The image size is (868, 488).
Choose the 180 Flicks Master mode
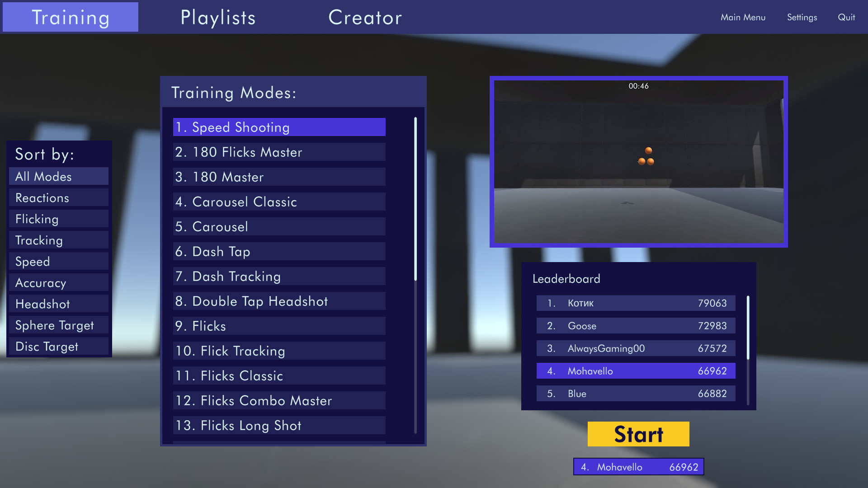pyautogui.click(x=278, y=152)
